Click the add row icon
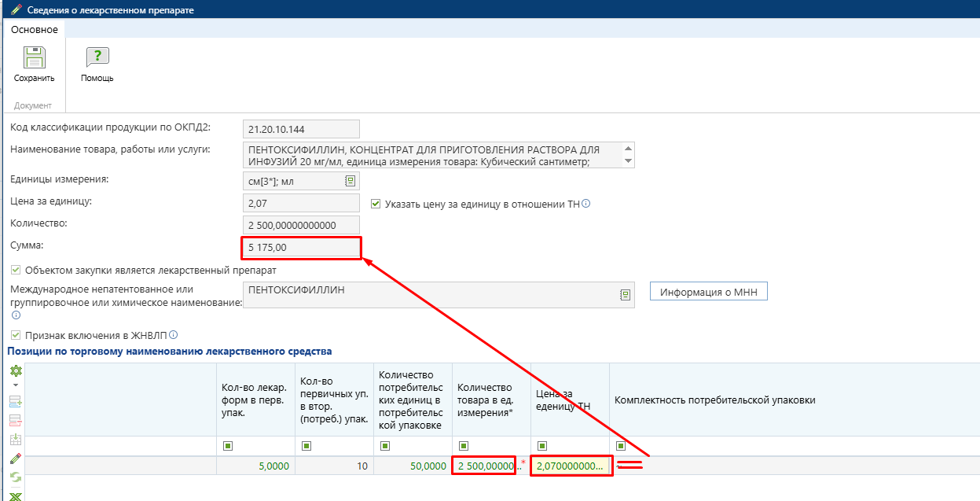Screen dimensions: 980x501 15,402
